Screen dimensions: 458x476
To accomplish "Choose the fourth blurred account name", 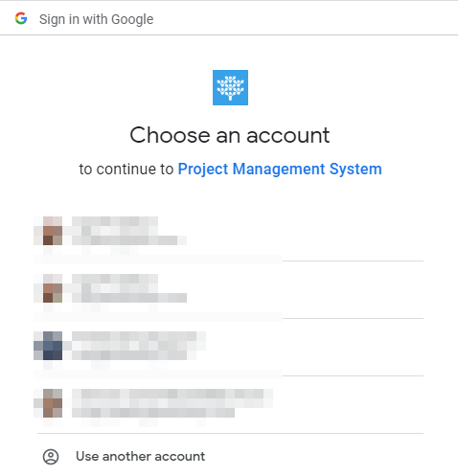I will 172,394.
